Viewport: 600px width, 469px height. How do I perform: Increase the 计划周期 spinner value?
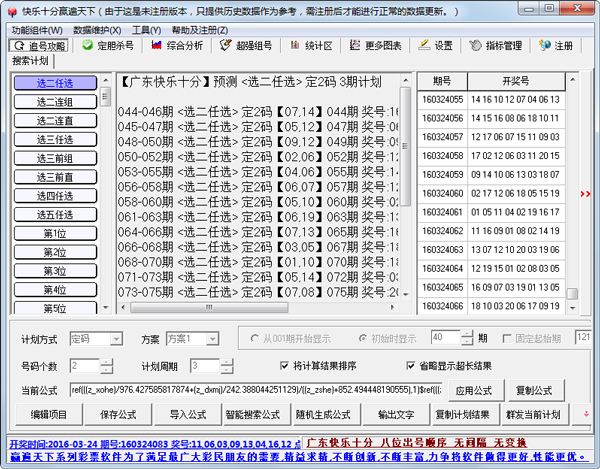point(227,362)
